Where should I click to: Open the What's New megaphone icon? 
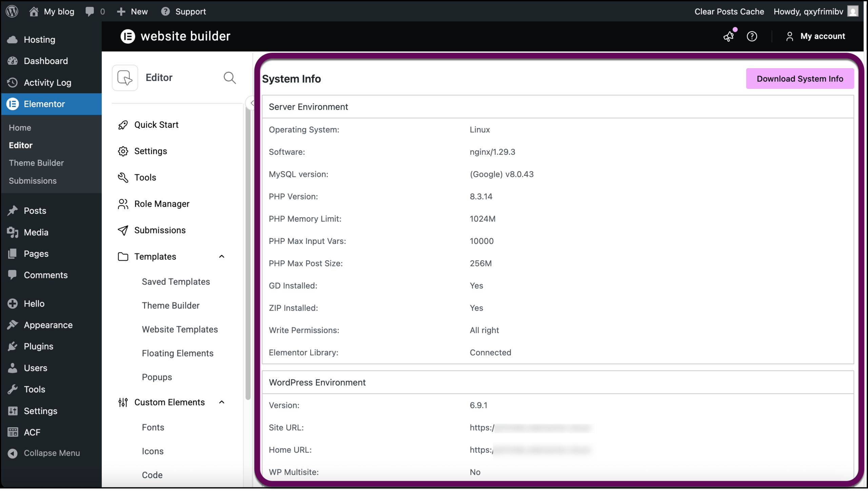(x=729, y=36)
